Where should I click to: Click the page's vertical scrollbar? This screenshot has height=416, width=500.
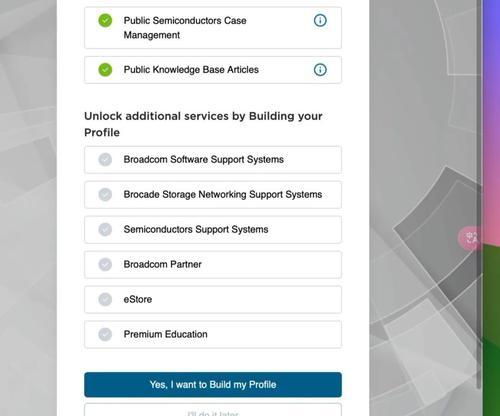pos(479,193)
